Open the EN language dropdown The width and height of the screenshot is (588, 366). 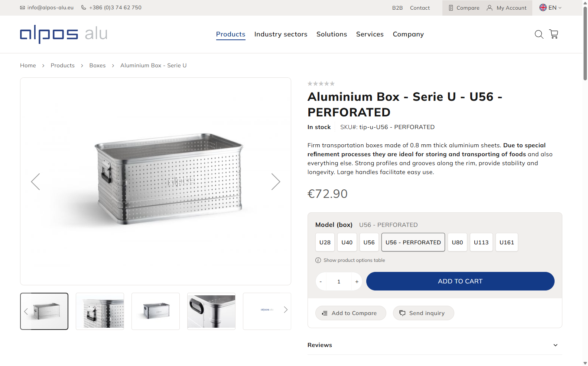coord(550,8)
